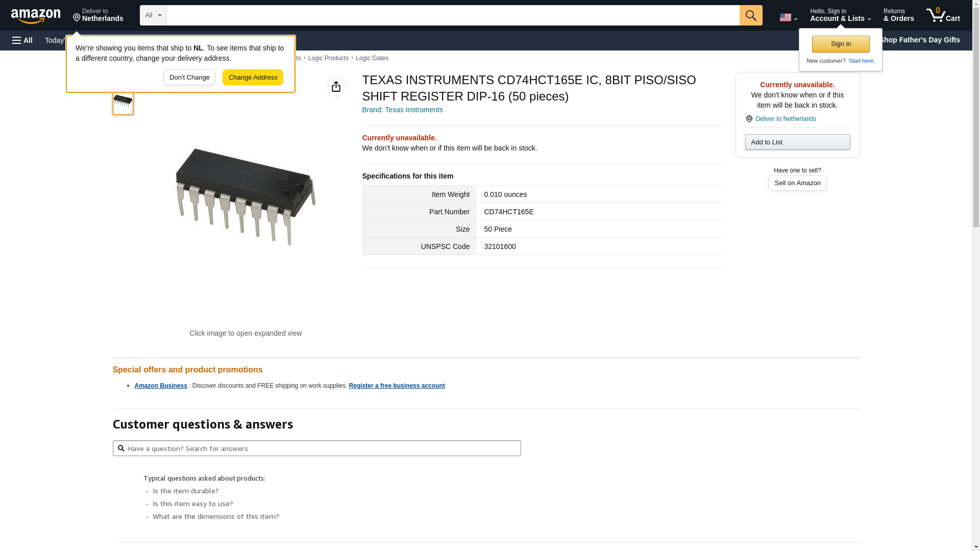The height and width of the screenshot is (551, 980).
Task: Open the All hamburger menu
Action: pyautogui.click(x=22, y=40)
